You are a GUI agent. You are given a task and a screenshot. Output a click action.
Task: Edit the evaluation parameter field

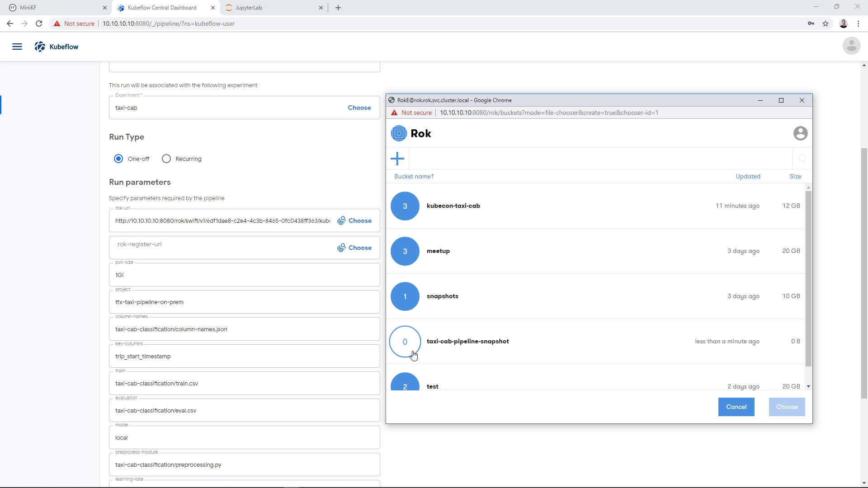point(244,410)
